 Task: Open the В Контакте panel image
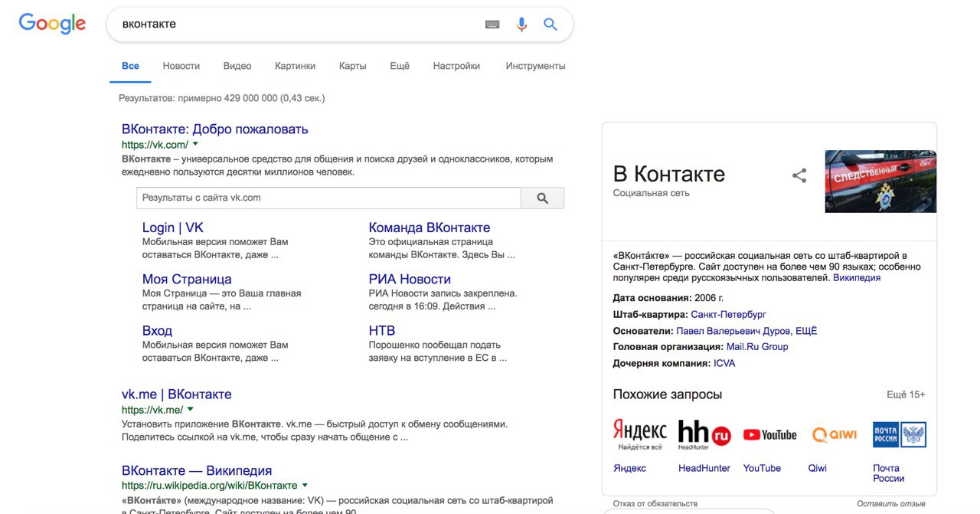[x=880, y=182]
